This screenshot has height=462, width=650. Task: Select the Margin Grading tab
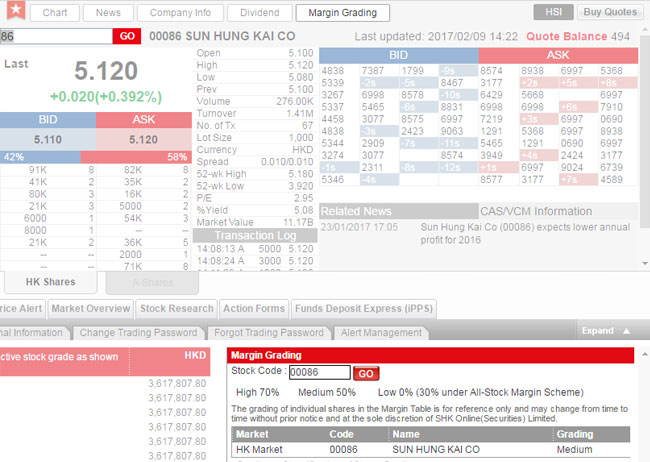pos(342,13)
